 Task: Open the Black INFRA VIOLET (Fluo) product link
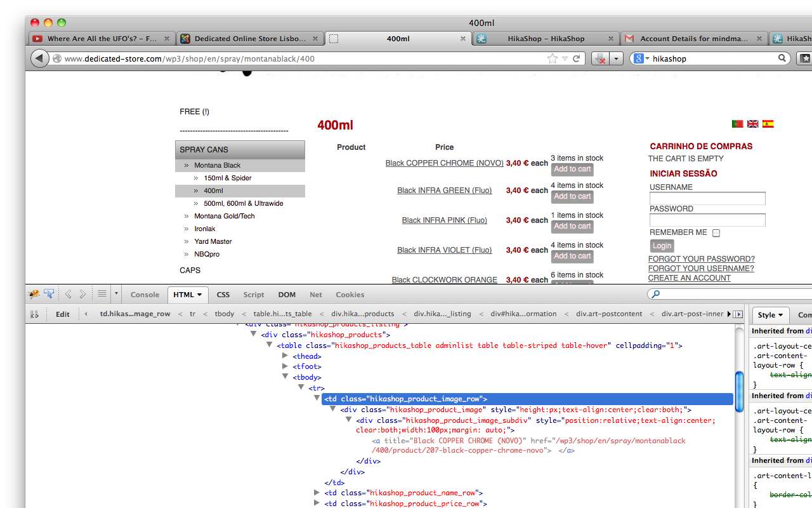pos(444,250)
